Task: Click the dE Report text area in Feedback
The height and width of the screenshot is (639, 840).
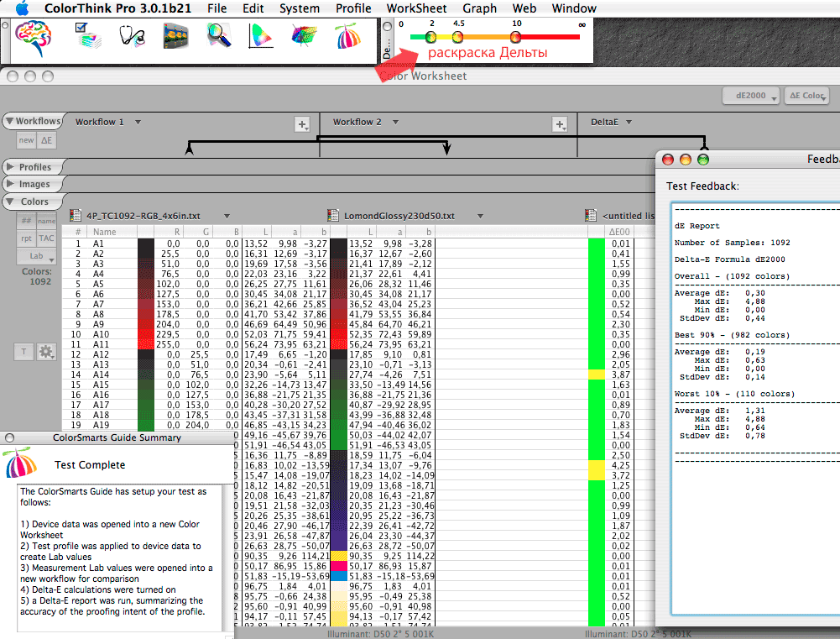Action: pyautogui.click(x=755, y=408)
